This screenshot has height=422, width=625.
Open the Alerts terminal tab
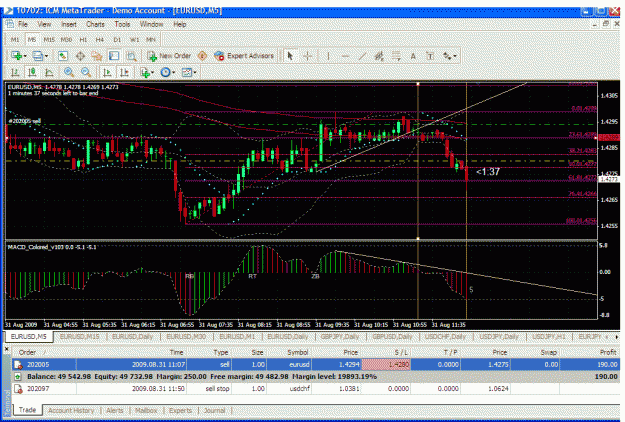115,410
